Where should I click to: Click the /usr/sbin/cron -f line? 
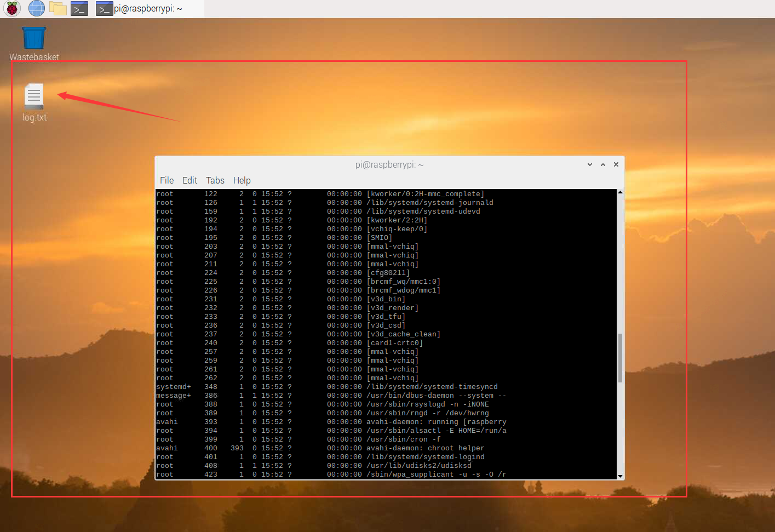(298, 439)
